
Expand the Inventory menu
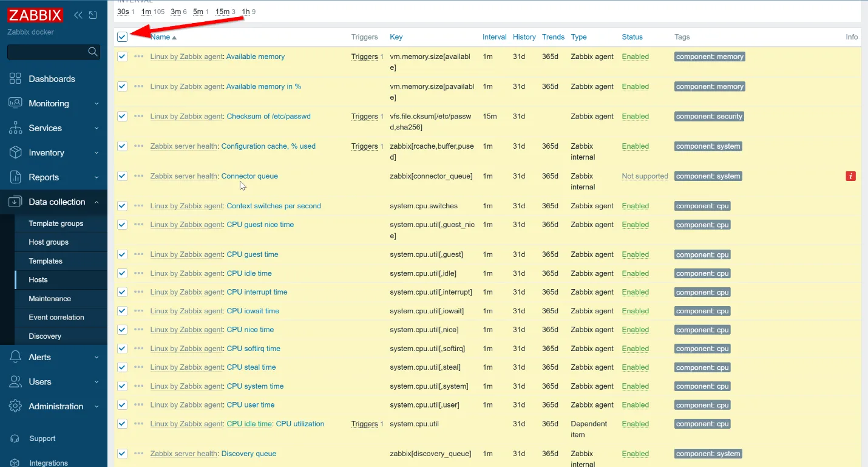coord(53,153)
